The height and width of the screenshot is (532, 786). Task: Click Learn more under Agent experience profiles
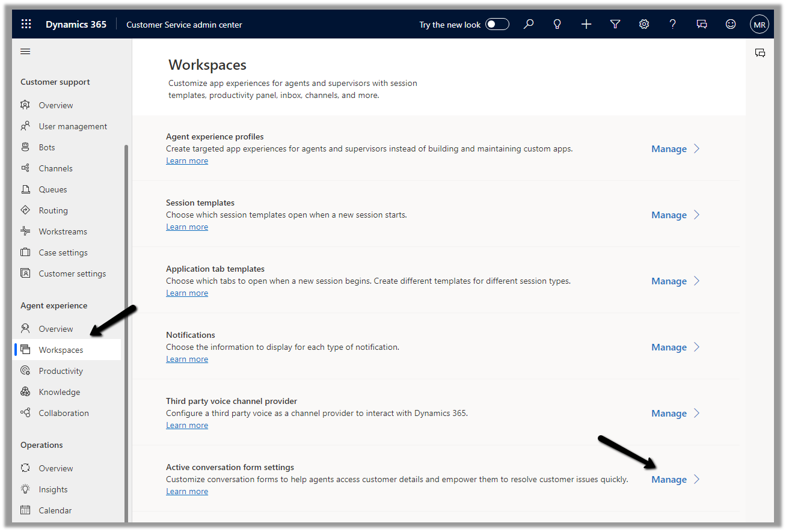(187, 161)
